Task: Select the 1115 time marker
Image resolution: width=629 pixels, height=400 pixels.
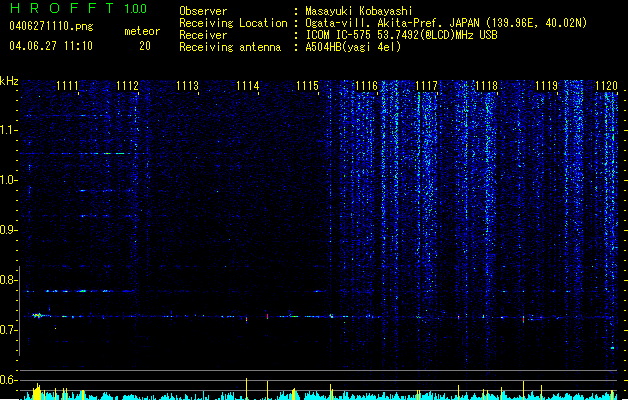Action: pos(307,86)
